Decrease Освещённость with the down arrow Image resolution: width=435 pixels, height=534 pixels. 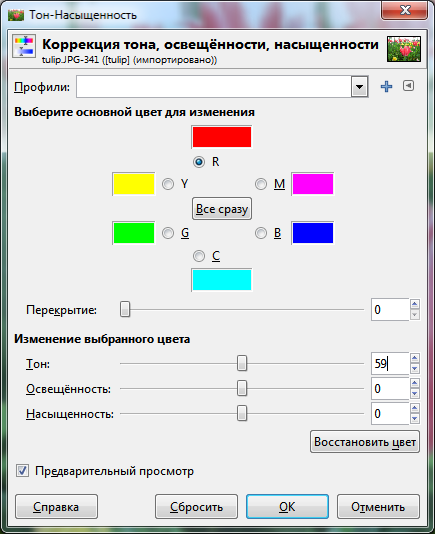click(415, 394)
